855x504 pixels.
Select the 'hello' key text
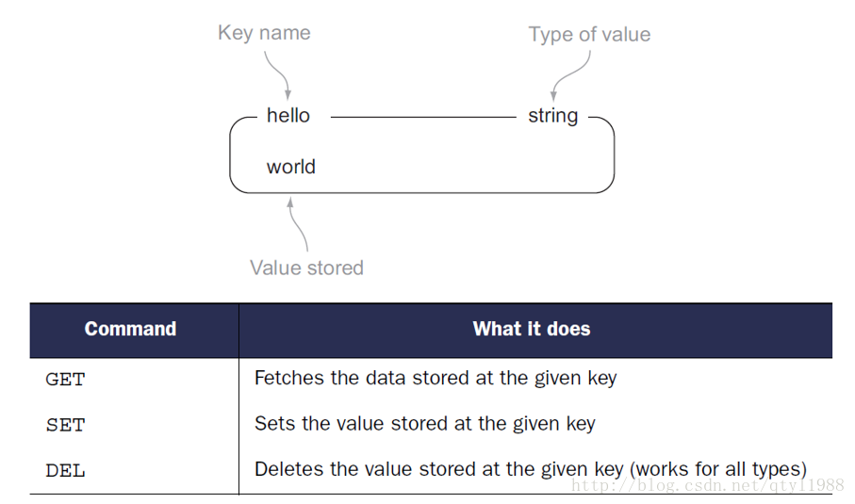288,116
